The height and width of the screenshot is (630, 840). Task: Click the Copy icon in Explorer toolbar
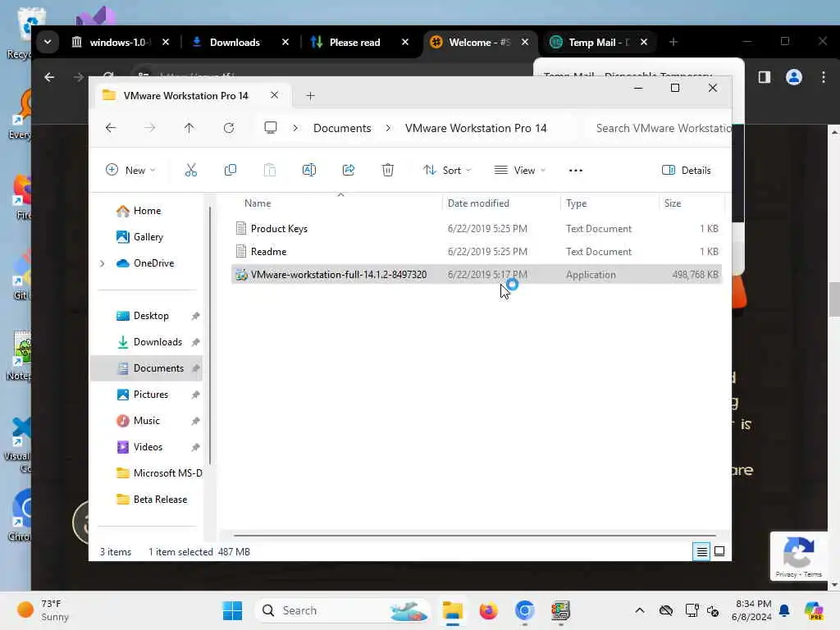click(x=231, y=171)
